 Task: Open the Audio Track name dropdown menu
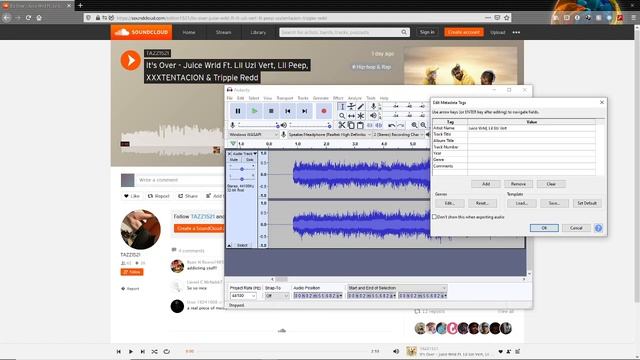[x=245, y=154]
